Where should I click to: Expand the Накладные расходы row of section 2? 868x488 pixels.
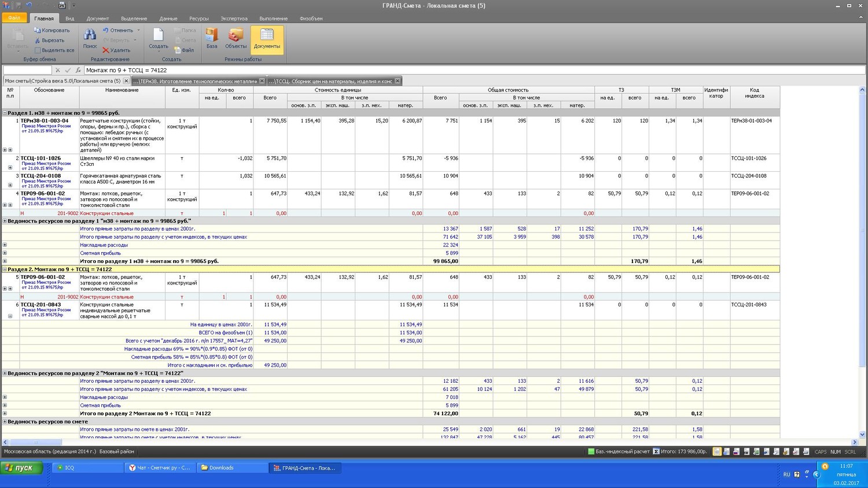click(x=5, y=397)
